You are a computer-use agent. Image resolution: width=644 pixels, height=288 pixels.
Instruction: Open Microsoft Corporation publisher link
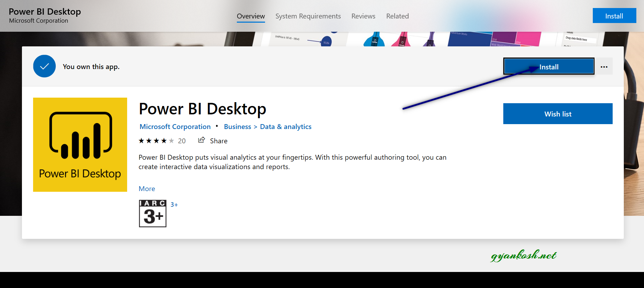(175, 127)
